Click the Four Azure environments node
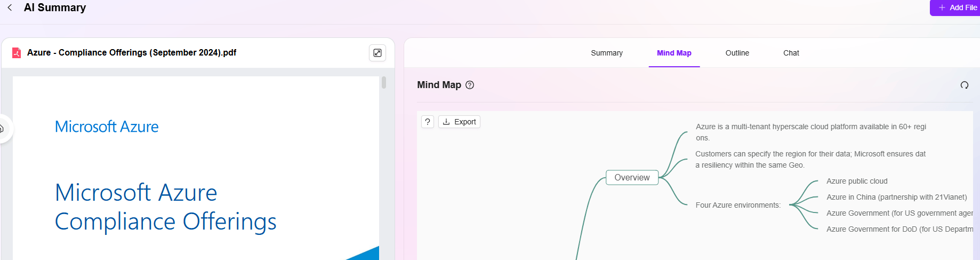 737,205
